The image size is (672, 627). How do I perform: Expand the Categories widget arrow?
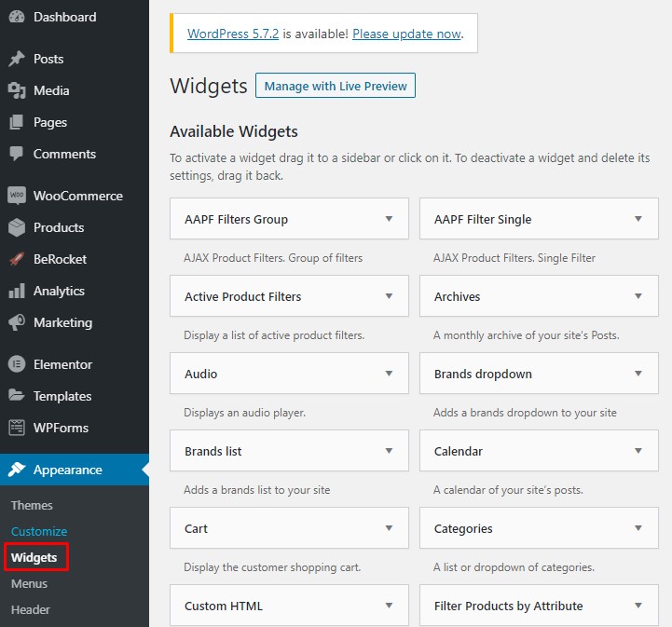coord(638,528)
